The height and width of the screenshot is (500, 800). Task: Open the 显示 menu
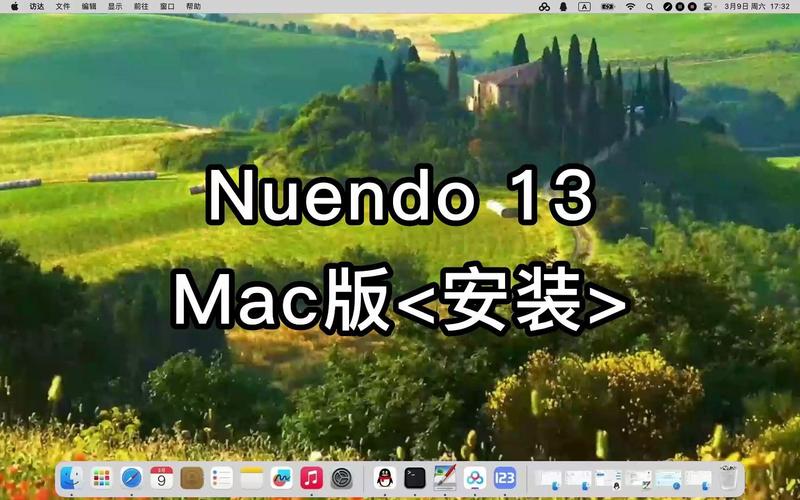point(115,7)
